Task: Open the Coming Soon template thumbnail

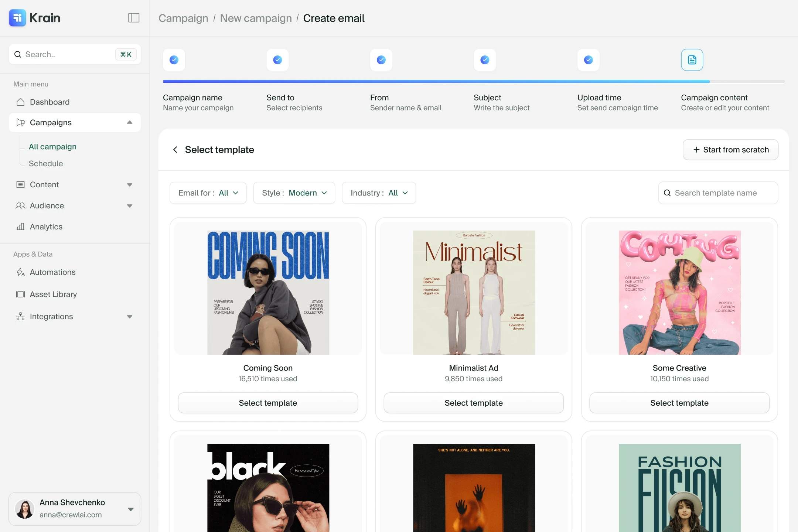Action: (268, 293)
